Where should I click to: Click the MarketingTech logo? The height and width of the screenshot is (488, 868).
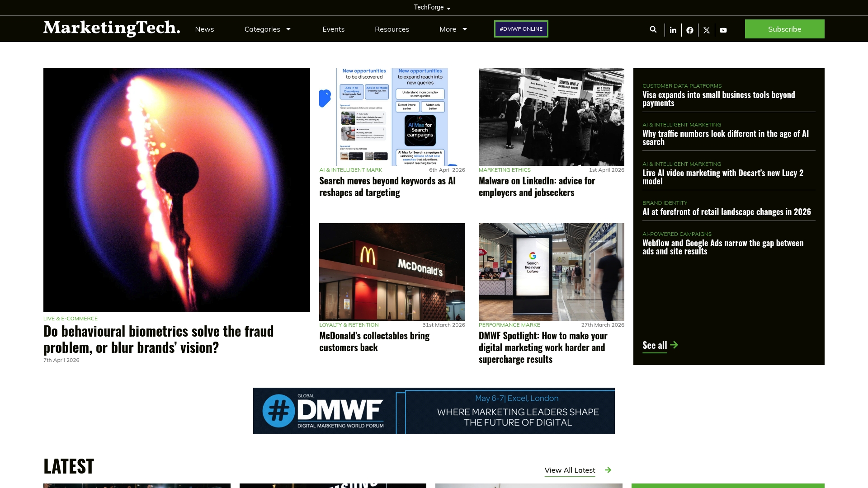(112, 28)
